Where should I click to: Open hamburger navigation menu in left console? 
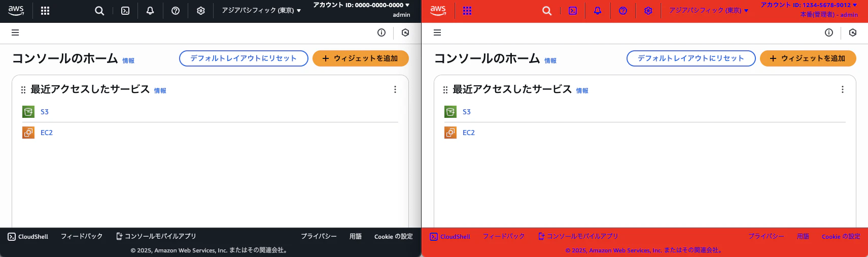(15, 33)
